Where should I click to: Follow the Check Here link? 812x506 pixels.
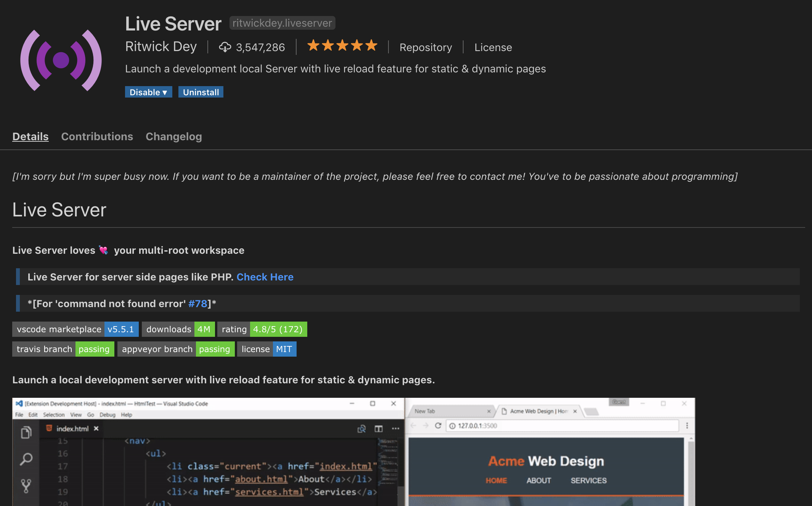265,277
